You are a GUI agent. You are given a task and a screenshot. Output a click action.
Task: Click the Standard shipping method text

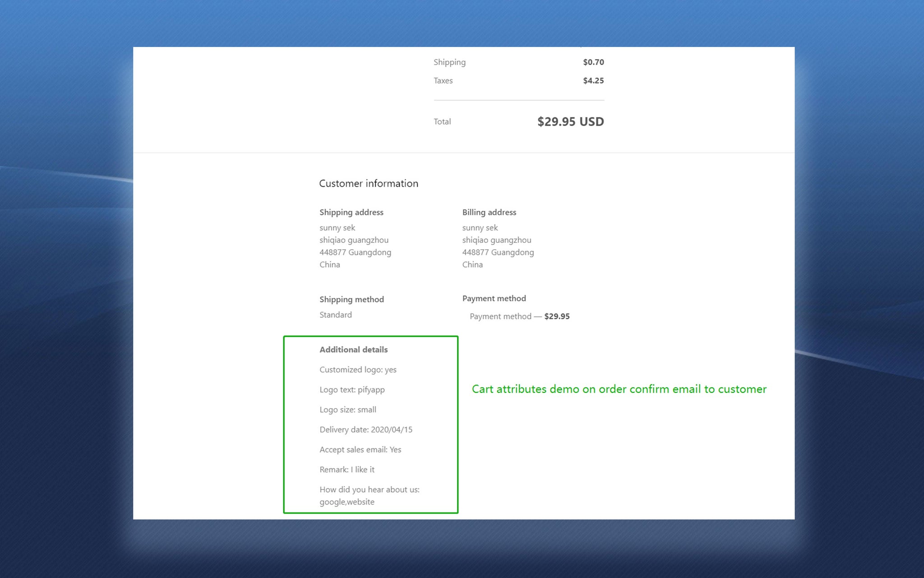click(335, 315)
